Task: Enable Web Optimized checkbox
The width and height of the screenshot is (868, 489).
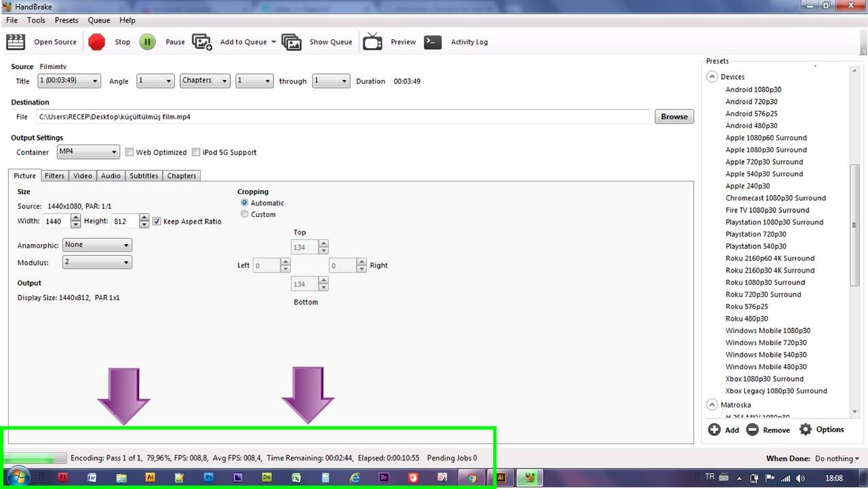Action: [x=130, y=153]
